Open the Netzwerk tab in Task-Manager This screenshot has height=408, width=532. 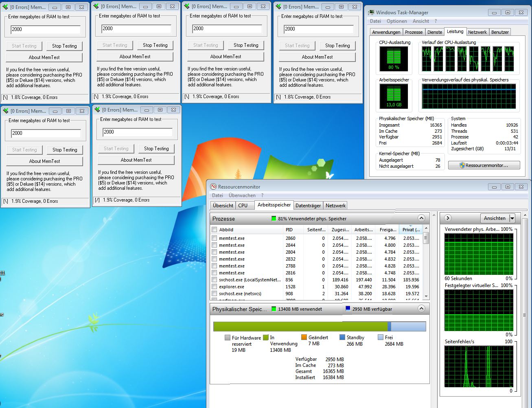pos(477,32)
